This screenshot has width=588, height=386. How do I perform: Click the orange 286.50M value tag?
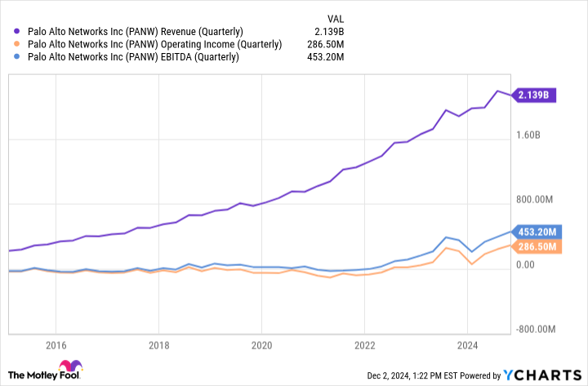537,246
